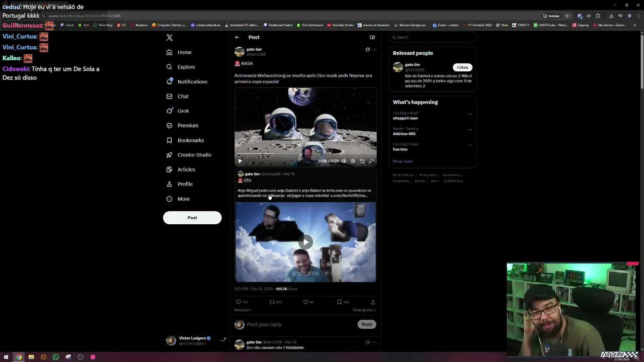Viewport: 644px width, 362px height.
Task: Toggle picture-in-picture on video
Action: tap(362, 161)
